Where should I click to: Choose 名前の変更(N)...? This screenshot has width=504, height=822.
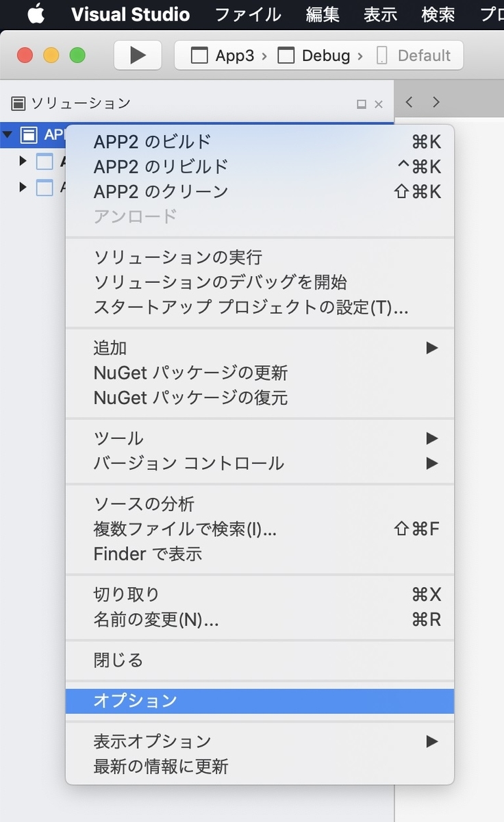[260, 620]
